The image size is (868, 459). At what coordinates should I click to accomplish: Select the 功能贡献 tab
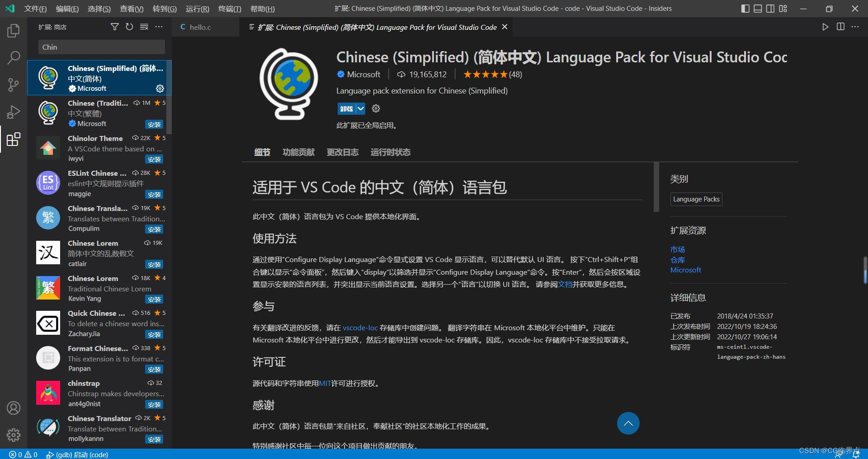click(298, 152)
